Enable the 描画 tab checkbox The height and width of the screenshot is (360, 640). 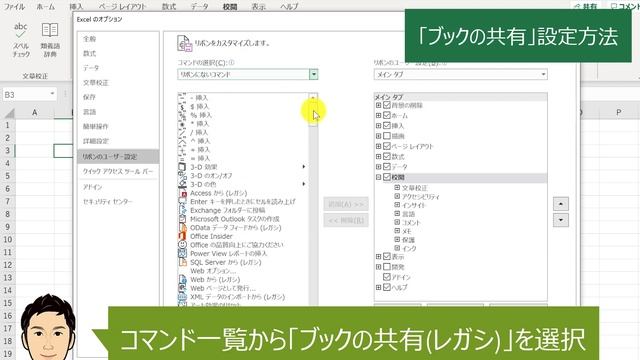pos(387,136)
